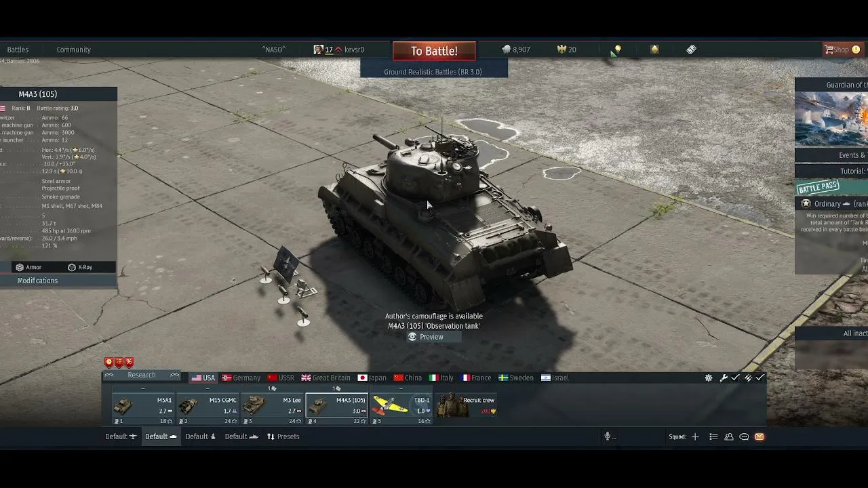Choose the Default ship preset

tap(241, 436)
